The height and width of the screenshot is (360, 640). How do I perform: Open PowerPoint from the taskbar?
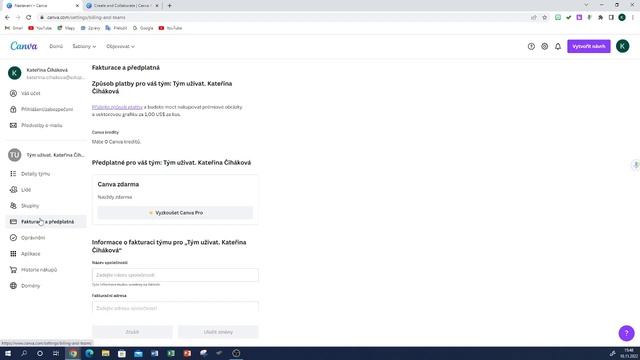coord(187,353)
